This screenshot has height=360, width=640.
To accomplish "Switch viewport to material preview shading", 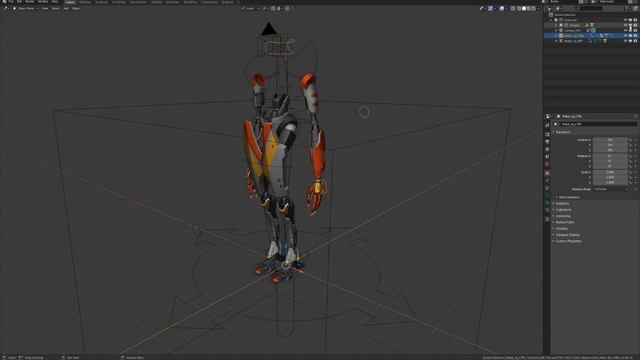I will pos(529,8).
